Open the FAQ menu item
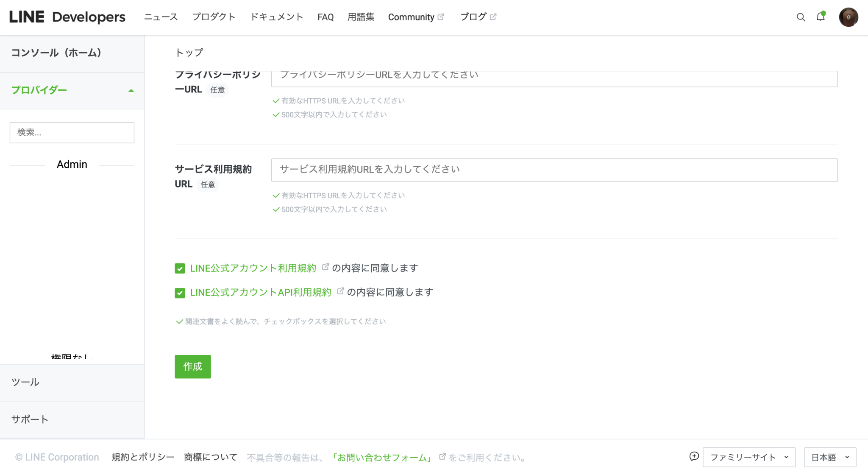The height and width of the screenshot is (475, 868). pyautogui.click(x=325, y=17)
